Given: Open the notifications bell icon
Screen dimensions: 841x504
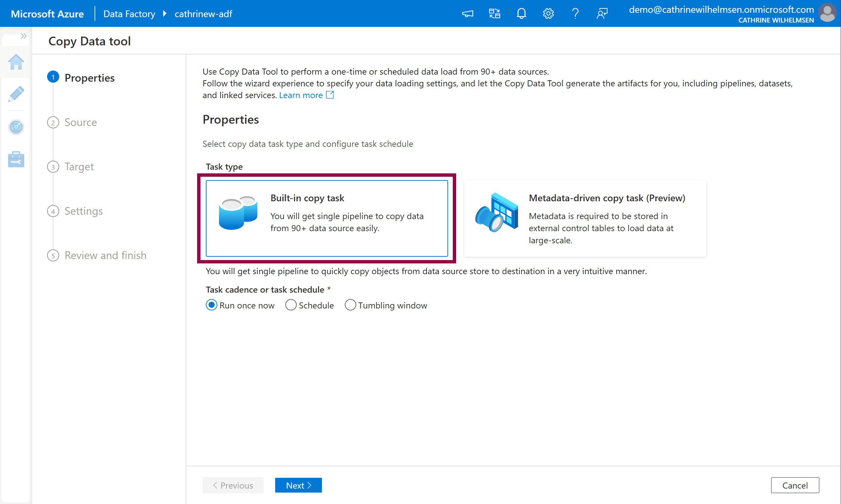Looking at the screenshot, I should click(x=521, y=13).
